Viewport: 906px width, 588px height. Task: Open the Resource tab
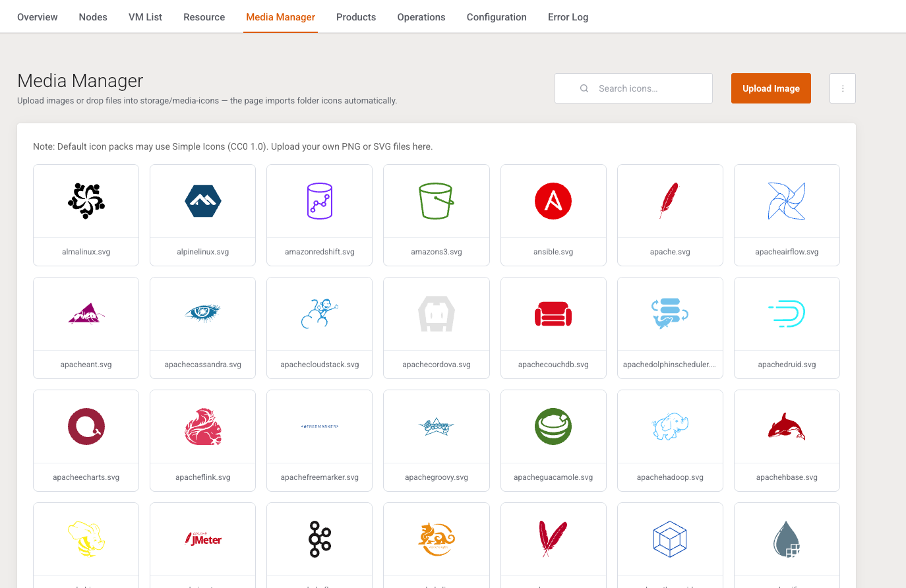[x=204, y=17]
